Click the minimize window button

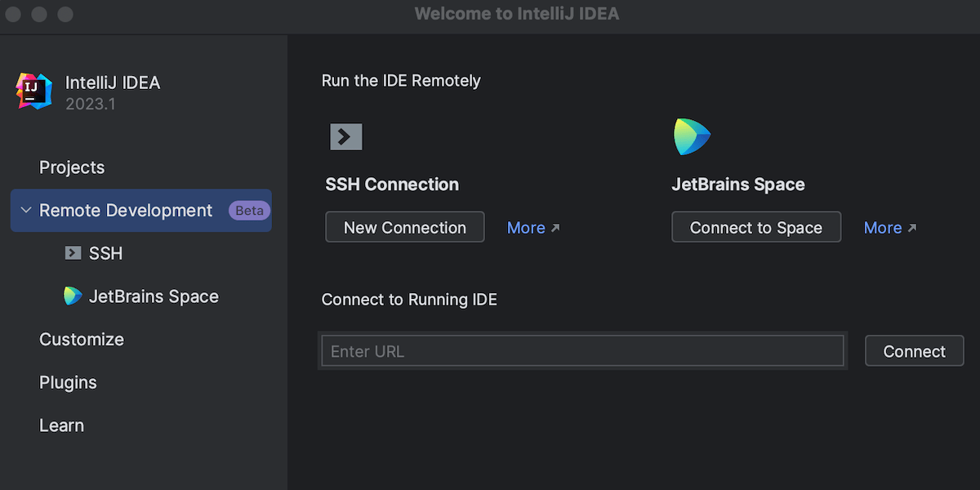tap(39, 15)
